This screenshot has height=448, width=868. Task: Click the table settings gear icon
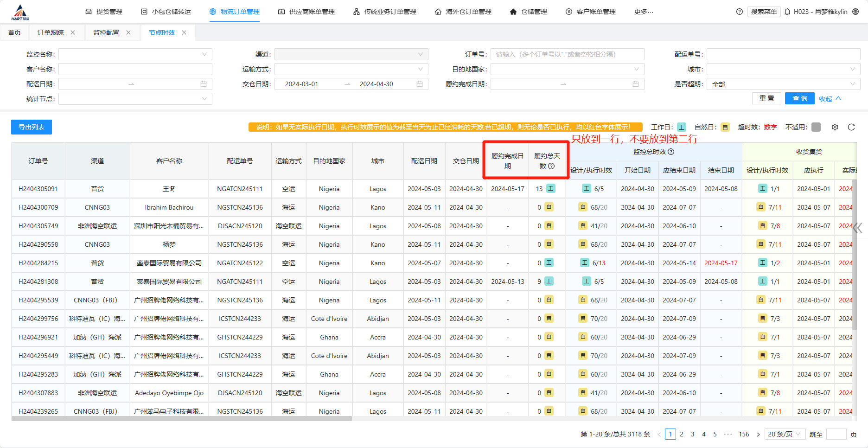pos(835,127)
